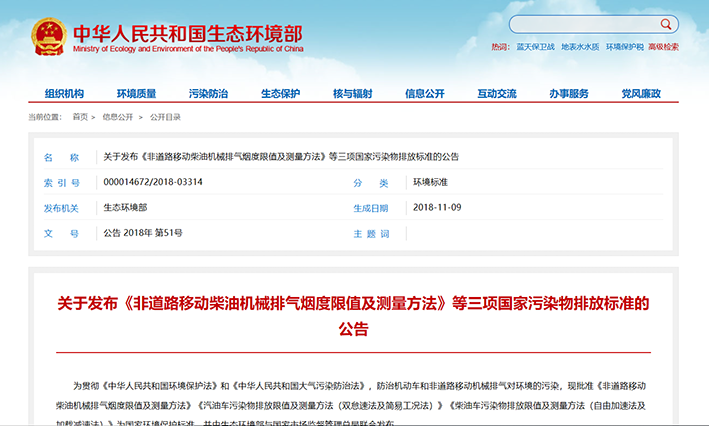Click the 公开目录 breadcrumb link
The height and width of the screenshot is (426, 709).
coord(165,117)
